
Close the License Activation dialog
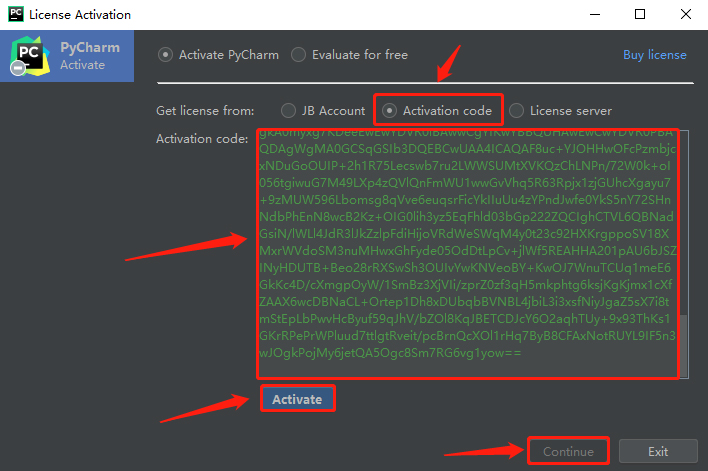coord(685,14)
